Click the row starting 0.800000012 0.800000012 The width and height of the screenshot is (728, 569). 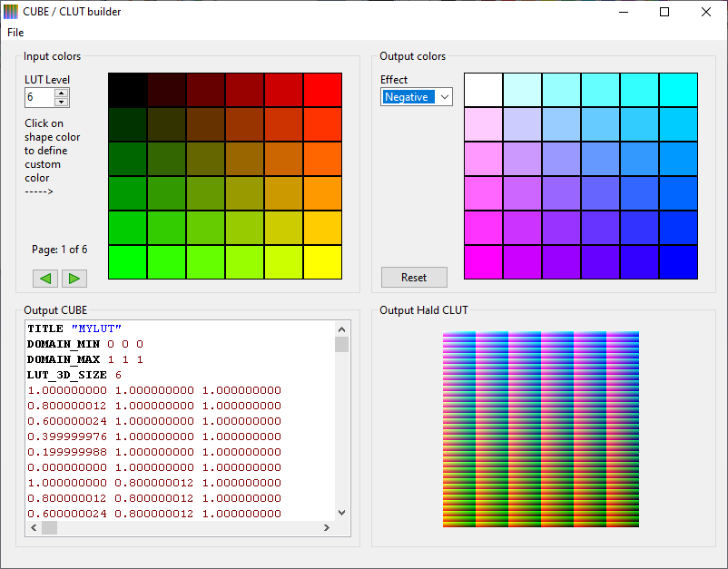tap(154, 498)
